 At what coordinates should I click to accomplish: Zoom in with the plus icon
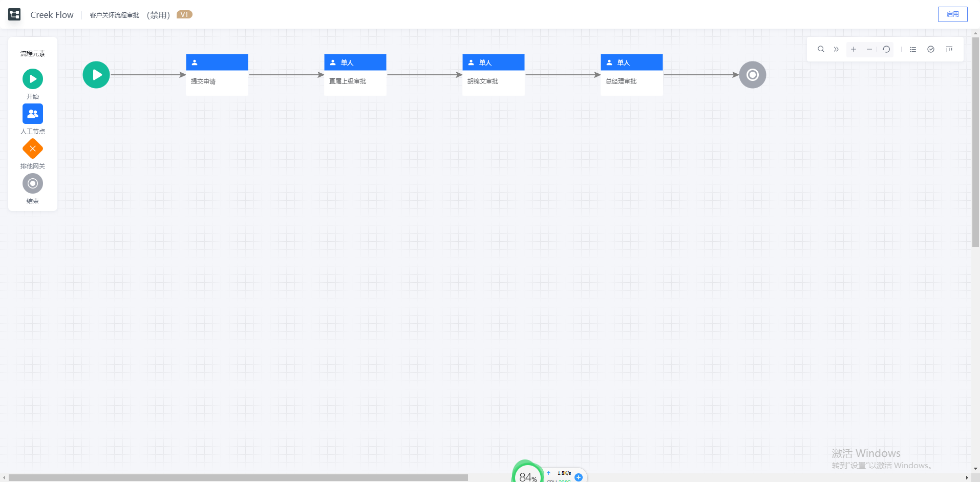pos(854,49)
